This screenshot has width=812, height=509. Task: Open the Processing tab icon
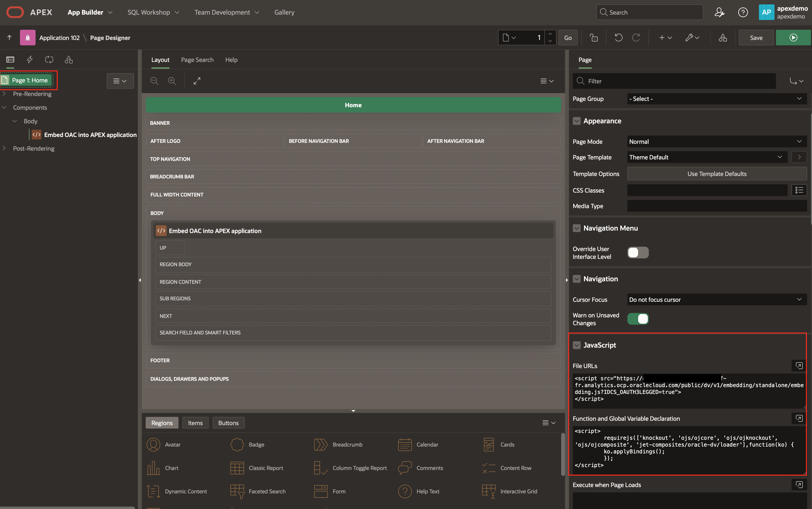pyautogui.click(x=49, y=59)
